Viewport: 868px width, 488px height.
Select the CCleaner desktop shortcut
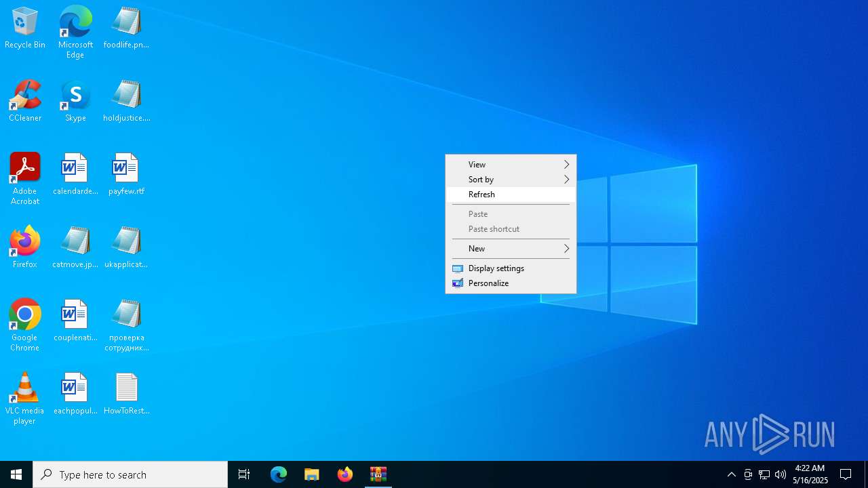point(25,101)
